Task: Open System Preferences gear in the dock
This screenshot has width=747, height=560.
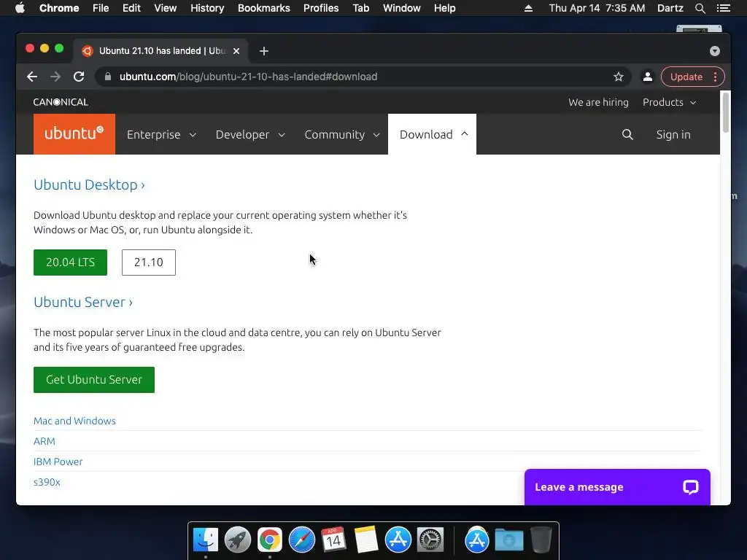Action: tap(430, 540)
